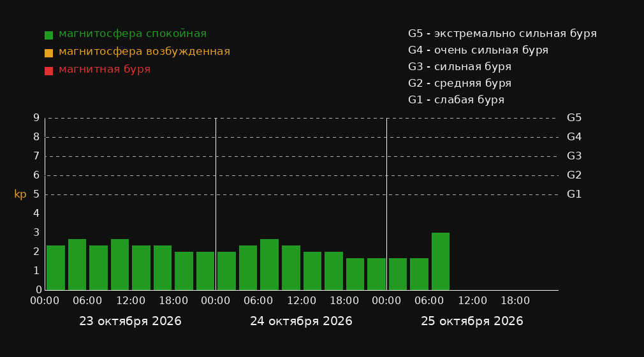Click the bar for 18:00 on 23 октября
The height and width of the screenshot is (357, 644).
click(x=184, y=271)
